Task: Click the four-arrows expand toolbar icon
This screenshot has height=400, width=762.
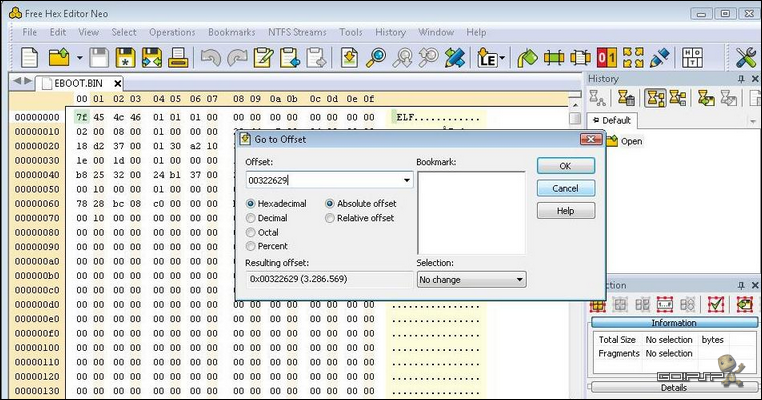Action: point(633,57)
